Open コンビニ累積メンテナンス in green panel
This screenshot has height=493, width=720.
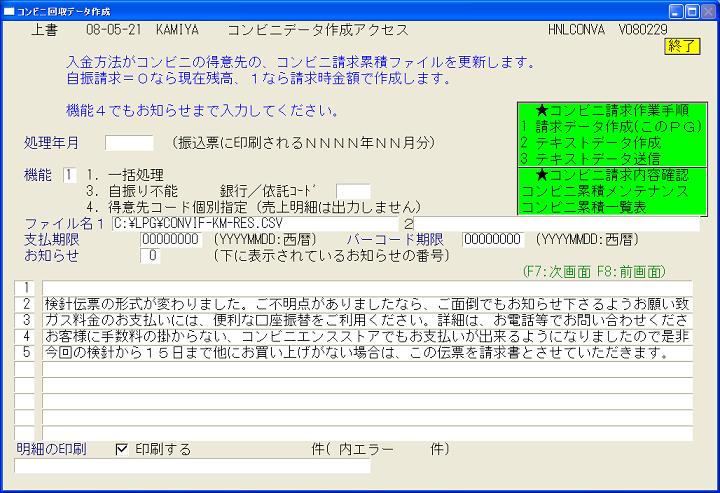coord(605,191)
